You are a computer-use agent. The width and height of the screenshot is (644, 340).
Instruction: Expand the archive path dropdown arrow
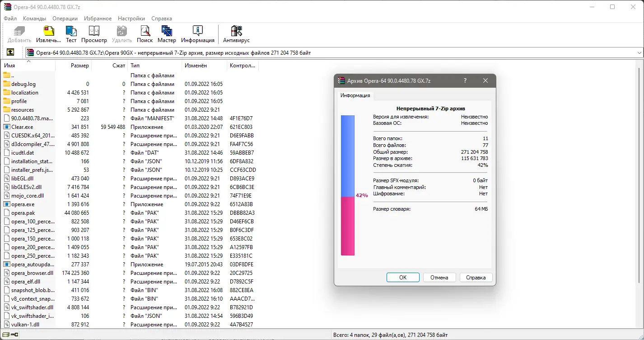639,53
